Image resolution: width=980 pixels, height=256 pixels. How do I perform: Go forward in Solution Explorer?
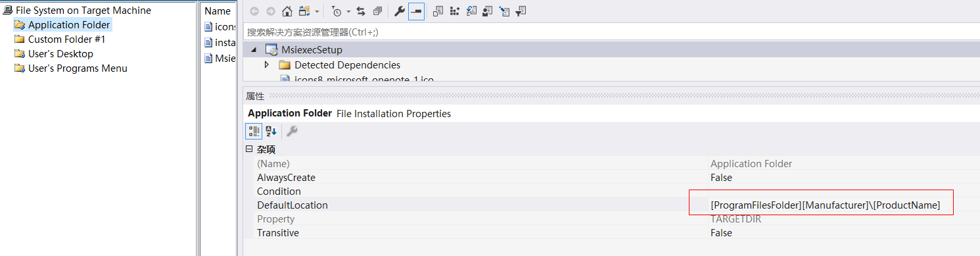pyautogui.click(x=270, y=11)
